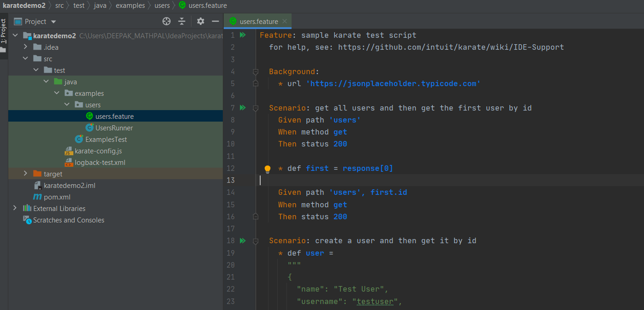Toggle fold marker at line 7 Scenario
The image size is (644, 310).
(x=256, y=108)
